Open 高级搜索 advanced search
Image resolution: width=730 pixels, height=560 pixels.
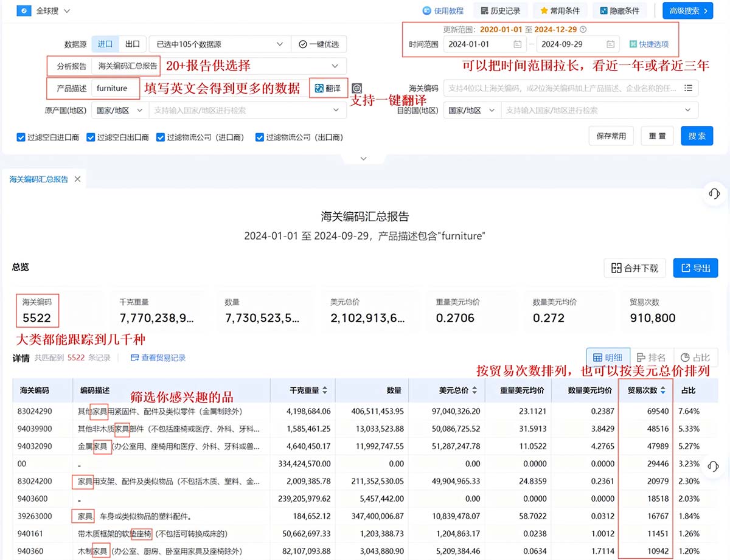pyautogui.click(x=688, y=11)
